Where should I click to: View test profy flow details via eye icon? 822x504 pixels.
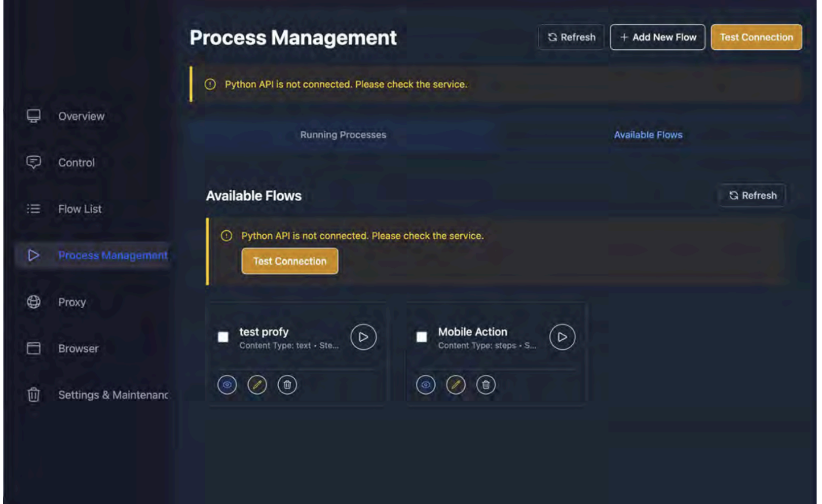227,385
